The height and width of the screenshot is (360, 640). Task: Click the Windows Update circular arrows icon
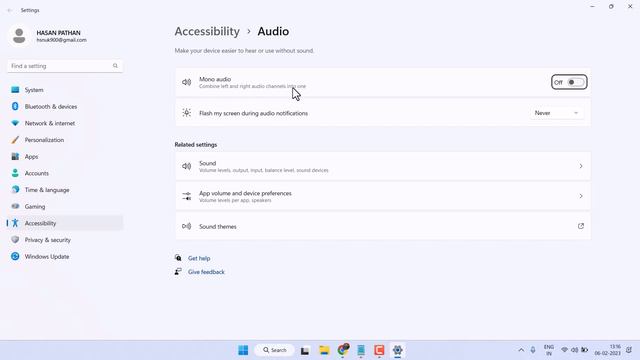15,256
